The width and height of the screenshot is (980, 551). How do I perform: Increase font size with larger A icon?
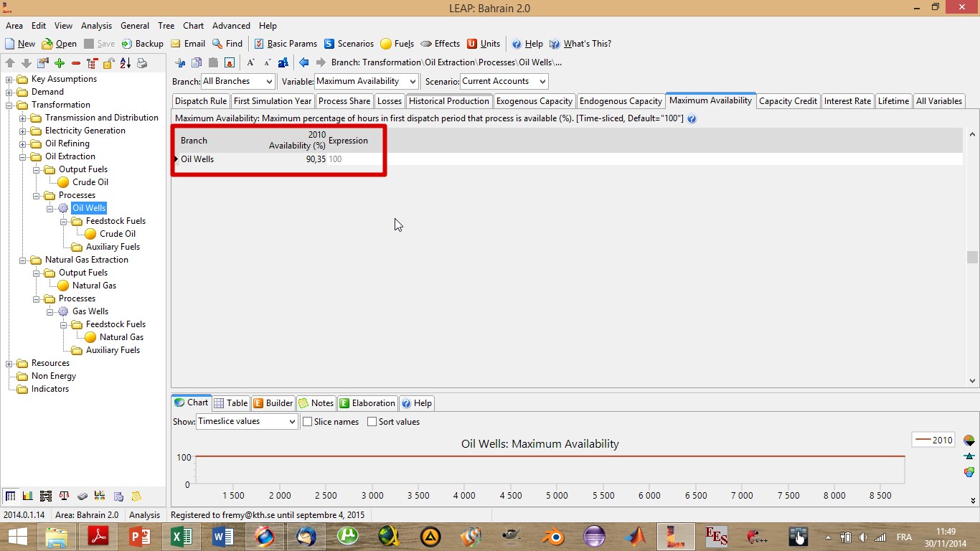[x=250, y=62]
